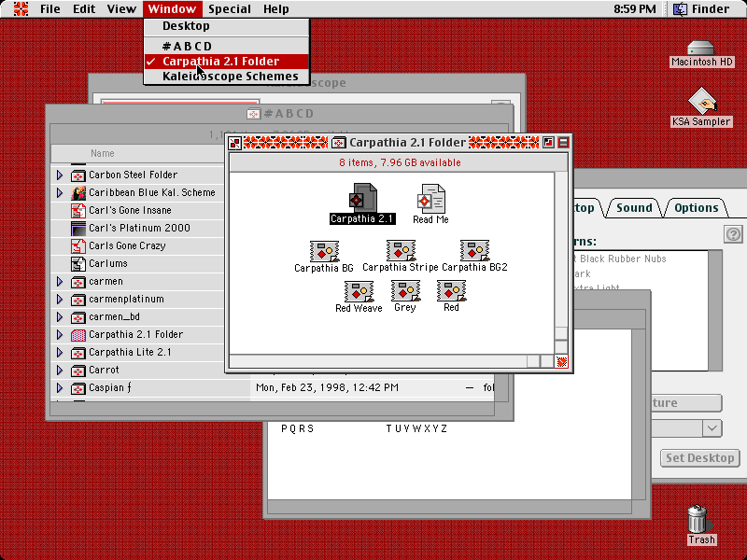Image resolution: width=747 pixels, height=560 pixels.
Task: Open the Special menu
Action: pos(230,8)
